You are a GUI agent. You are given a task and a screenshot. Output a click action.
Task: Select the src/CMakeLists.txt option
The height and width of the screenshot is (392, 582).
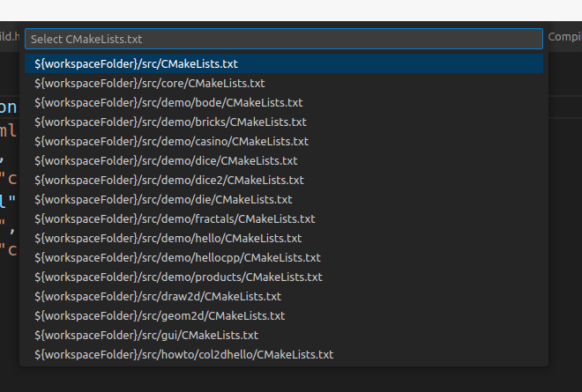pyautogui.click(x=137, y=64)
